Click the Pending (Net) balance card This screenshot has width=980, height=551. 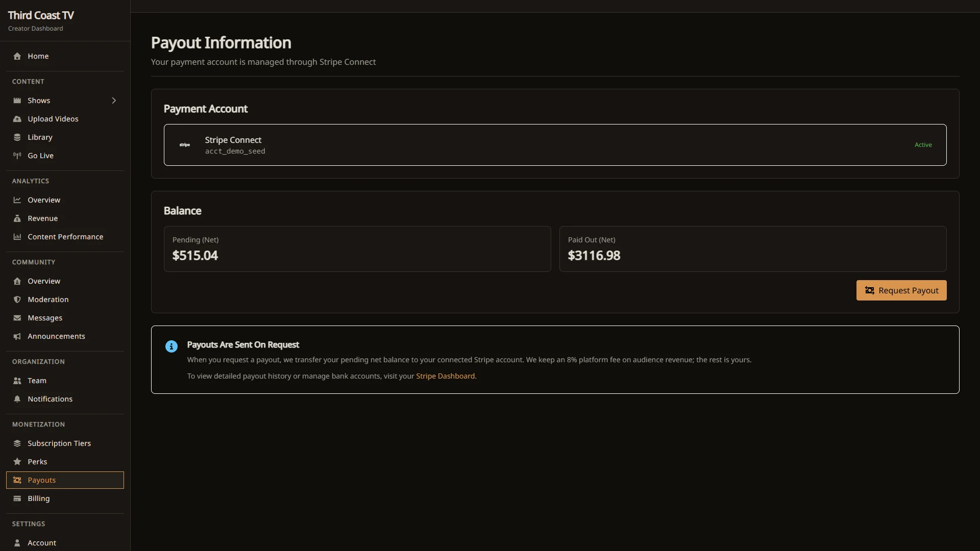pyautogui.click(x=357, y=249)
